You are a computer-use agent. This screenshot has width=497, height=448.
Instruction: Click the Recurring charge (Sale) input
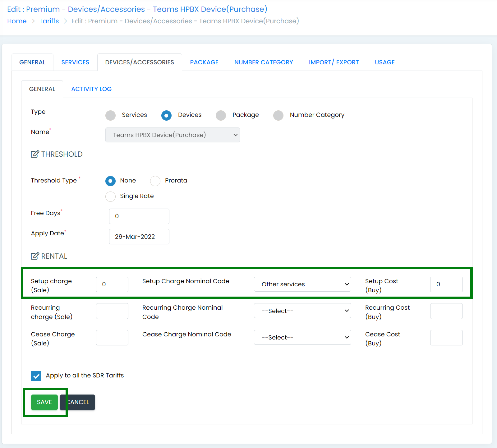point(112,311)
